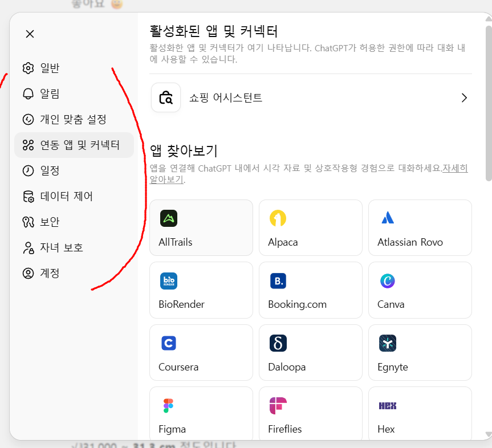
Task: Click the Atlassian Rovo logo
Action: 388,218
